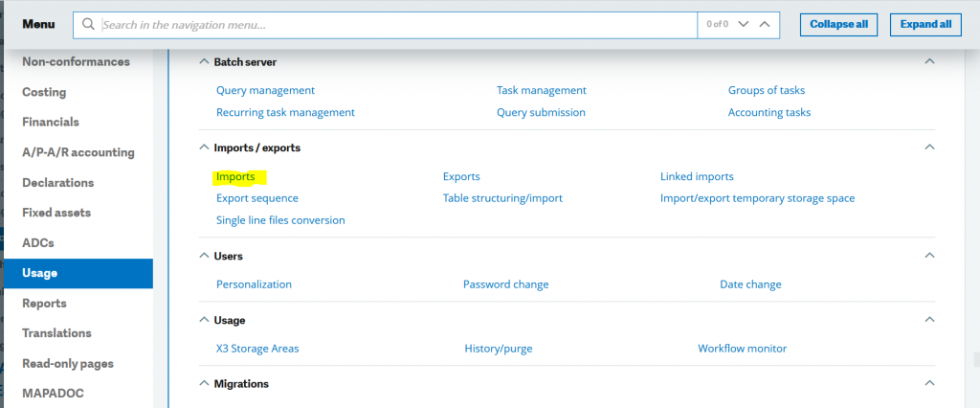980x408 pixels.
Task: Collapse Usage section using right chevron
Action: coord(929,319)
